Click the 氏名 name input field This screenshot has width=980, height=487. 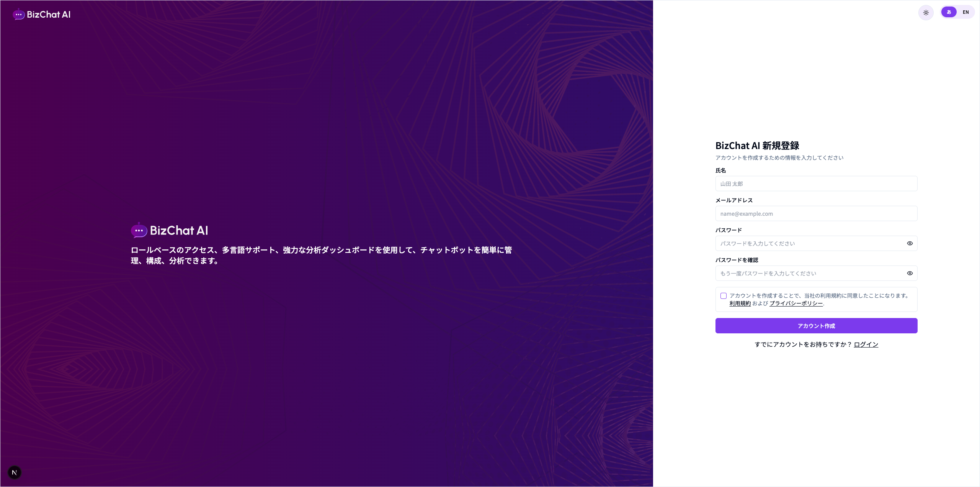click(816, 184)
